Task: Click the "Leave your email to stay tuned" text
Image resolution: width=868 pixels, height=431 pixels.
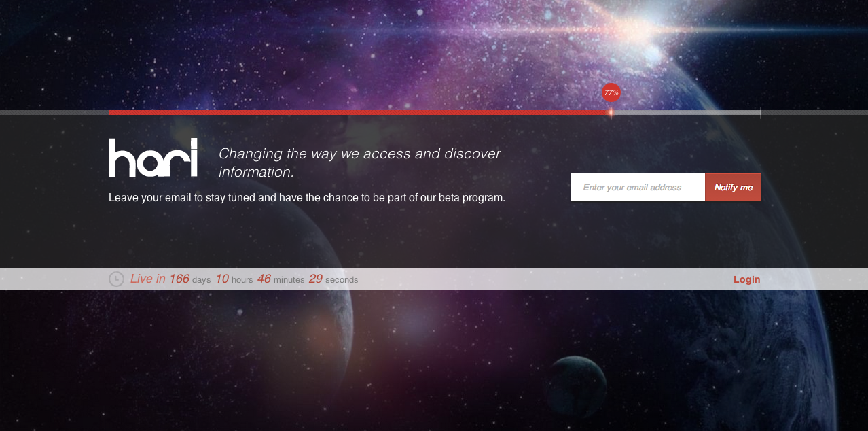Action: click(x=306, y=198)
